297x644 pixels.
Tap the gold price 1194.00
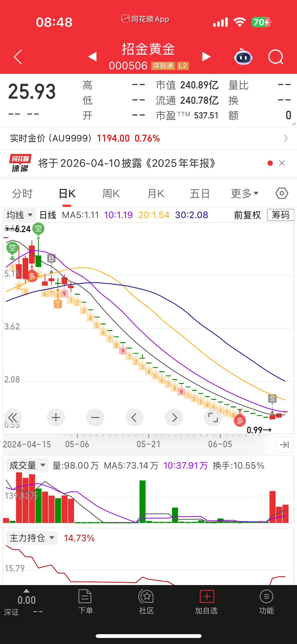click(x=113, y=138)
